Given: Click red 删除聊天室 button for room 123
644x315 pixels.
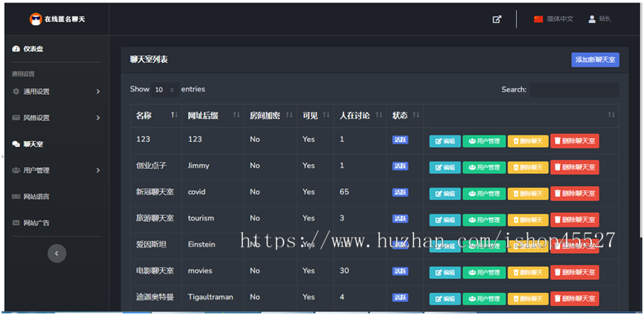Looking at the screenshot, I should click(575, 141).
